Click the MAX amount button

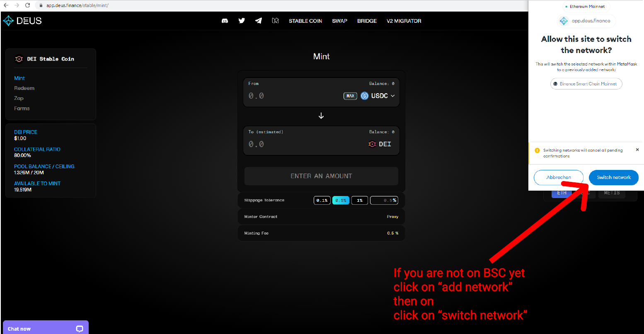pos(350,96)
